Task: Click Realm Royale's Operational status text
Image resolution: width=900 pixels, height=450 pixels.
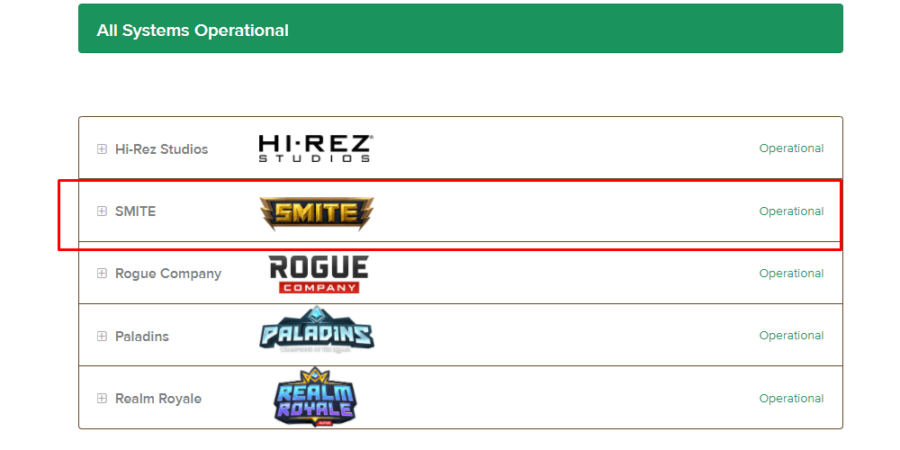Action: point(792,398)
